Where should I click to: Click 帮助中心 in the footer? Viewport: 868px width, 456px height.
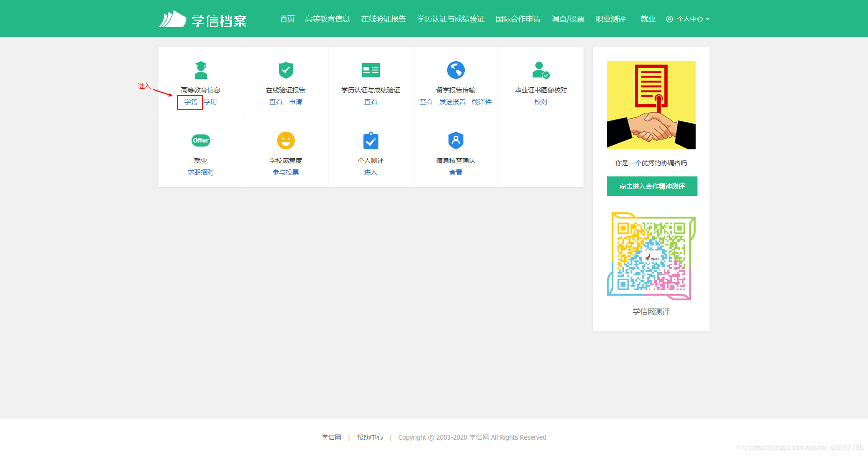click(370, 437)
